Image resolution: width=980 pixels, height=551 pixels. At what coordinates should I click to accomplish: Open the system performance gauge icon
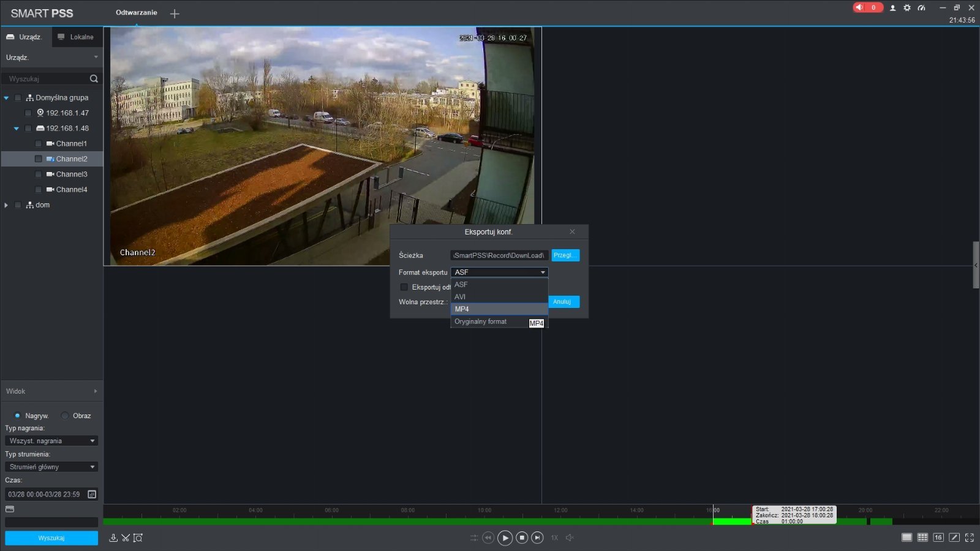pyautogui.click(x=921, y=8)
